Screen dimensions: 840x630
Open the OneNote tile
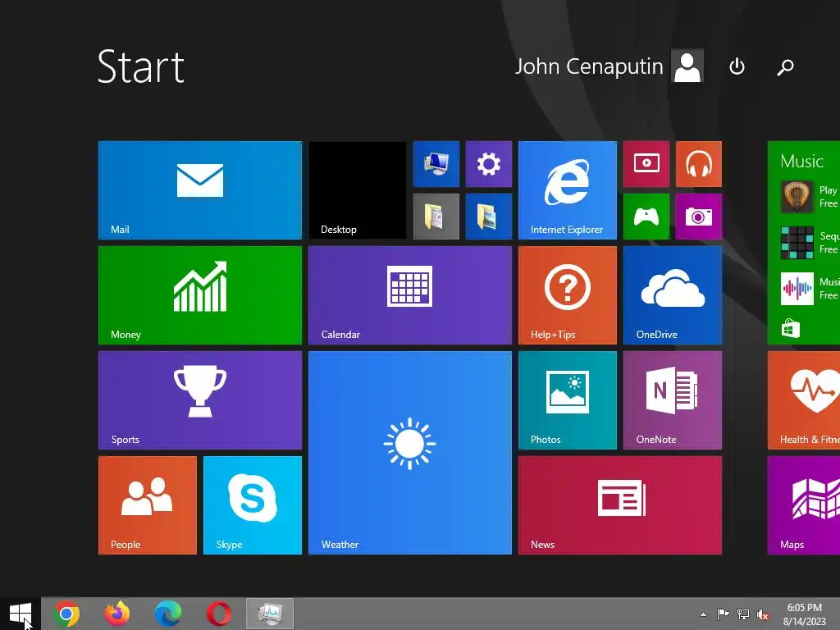(673, 400)
